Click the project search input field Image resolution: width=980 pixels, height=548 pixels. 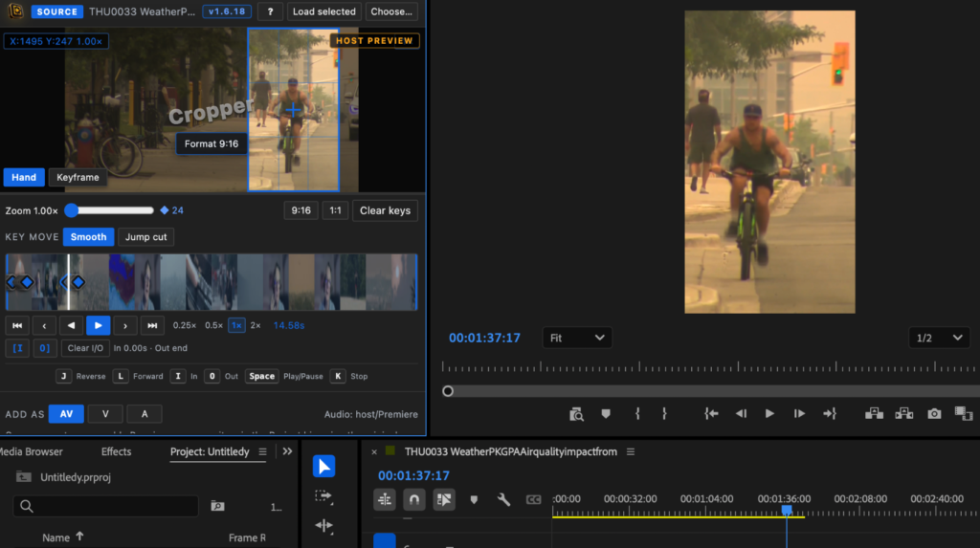pyautogui.click(x=105, y=506)
